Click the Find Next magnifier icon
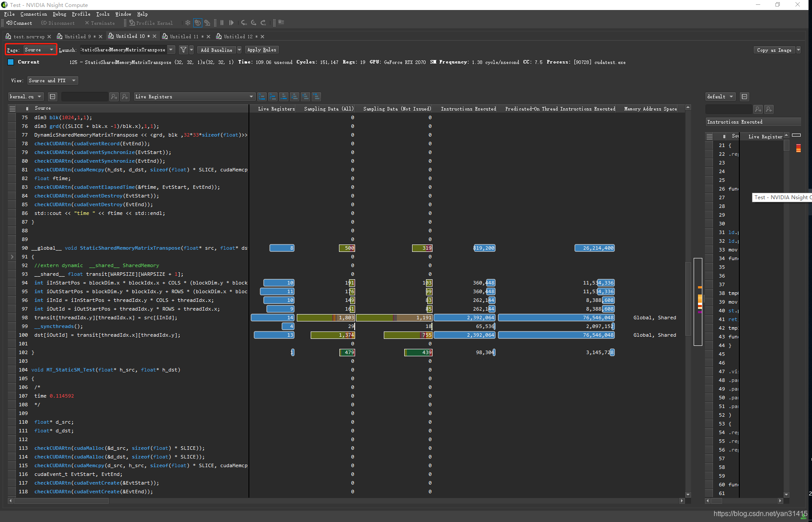 point(114,96)
